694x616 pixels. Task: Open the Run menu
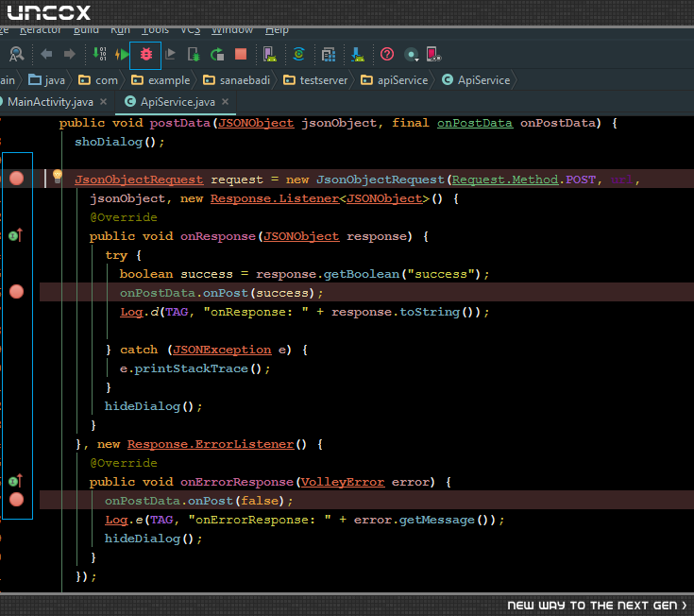click(x=121, y=30)
